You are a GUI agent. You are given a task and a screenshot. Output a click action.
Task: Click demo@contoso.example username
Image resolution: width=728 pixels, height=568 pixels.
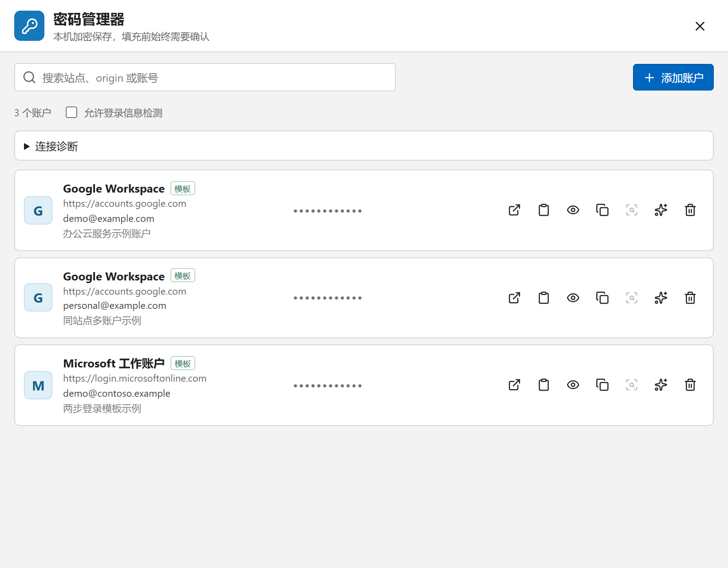click(x=117, y=394)
